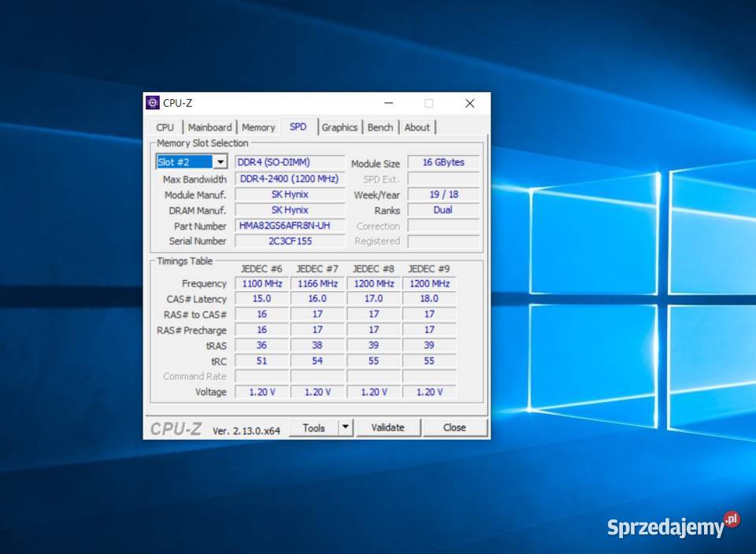Viewport: 756px width, 554px height.
Task: Minimize the CPU-Z window
Action: point(388,103)
